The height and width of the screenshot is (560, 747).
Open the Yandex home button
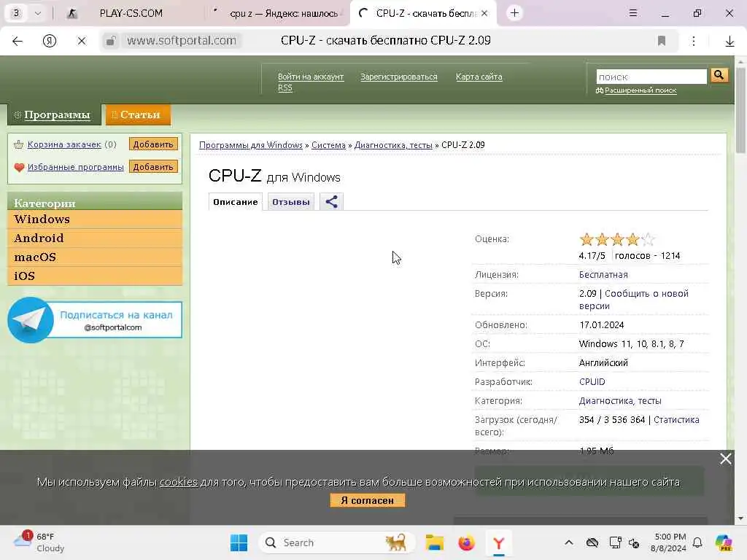click(x=49, y=41)
